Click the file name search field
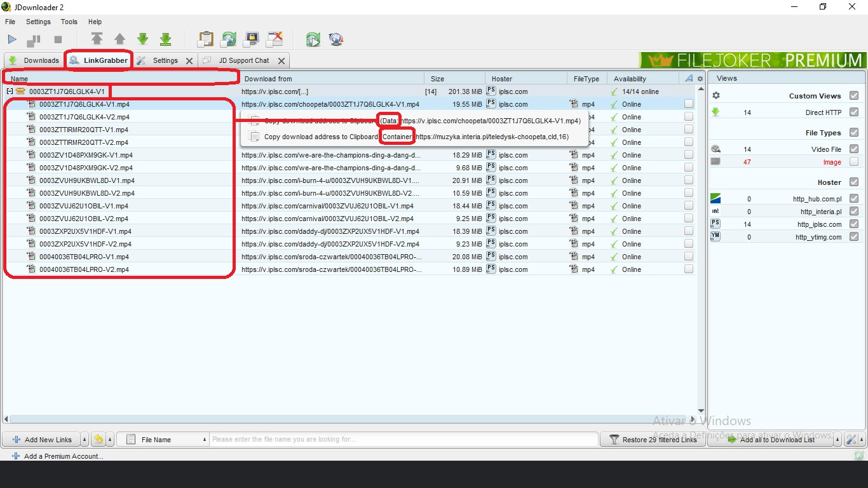Viewport: 868px width, 488px height. 404,439
